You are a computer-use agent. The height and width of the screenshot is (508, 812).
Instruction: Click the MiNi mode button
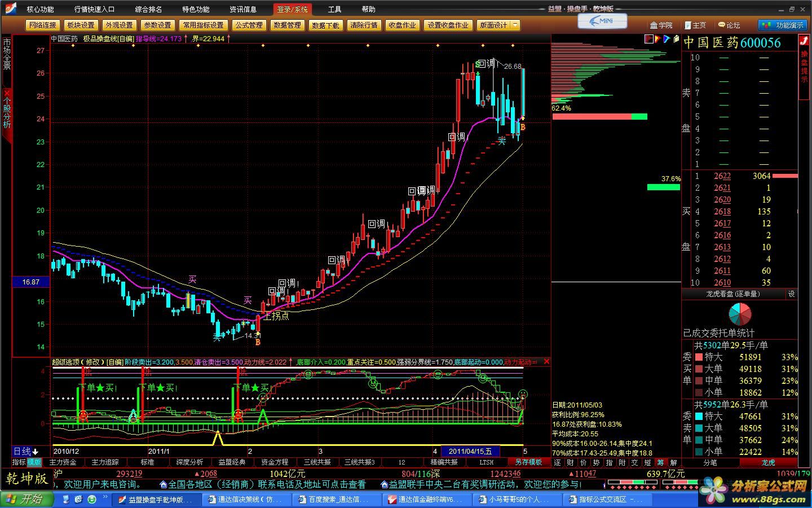click(x=602, y=21)
